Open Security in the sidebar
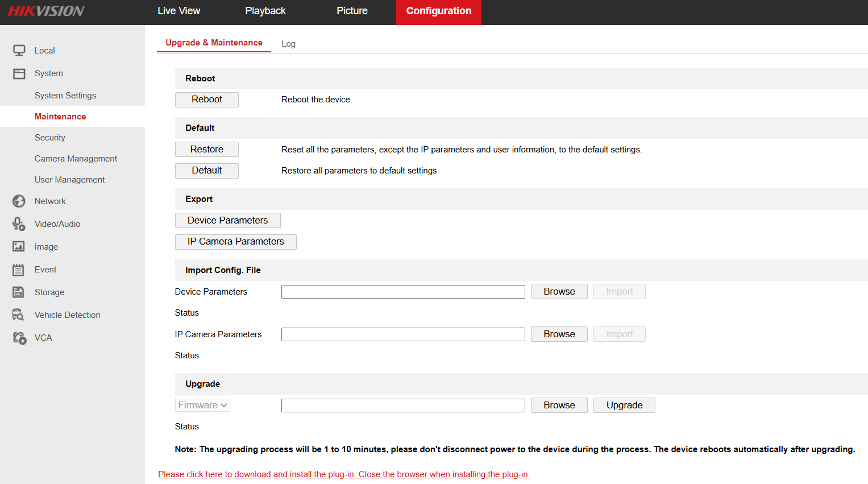The height and width of the screenshot is (484, 868). tap(50, 138)
